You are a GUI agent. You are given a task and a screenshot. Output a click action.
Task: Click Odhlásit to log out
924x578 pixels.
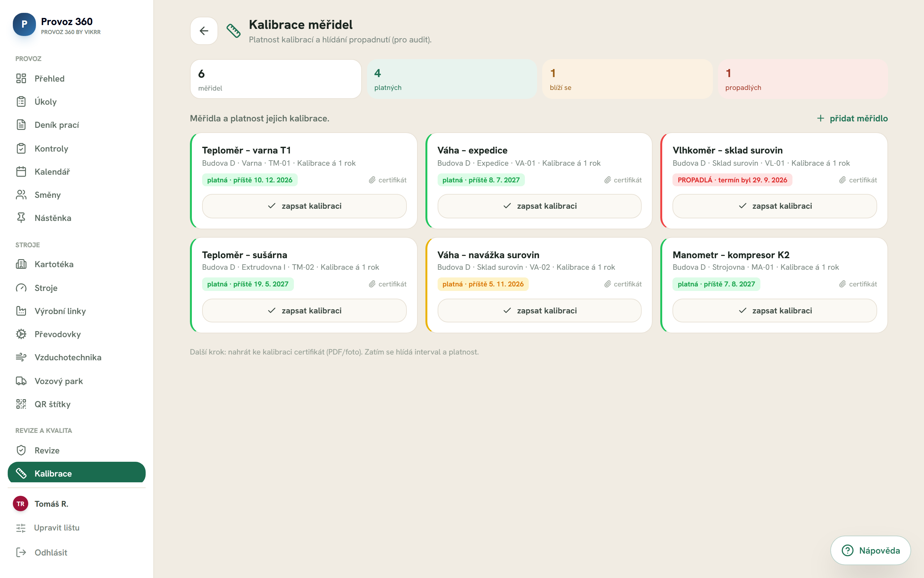(x=41, y=552)
